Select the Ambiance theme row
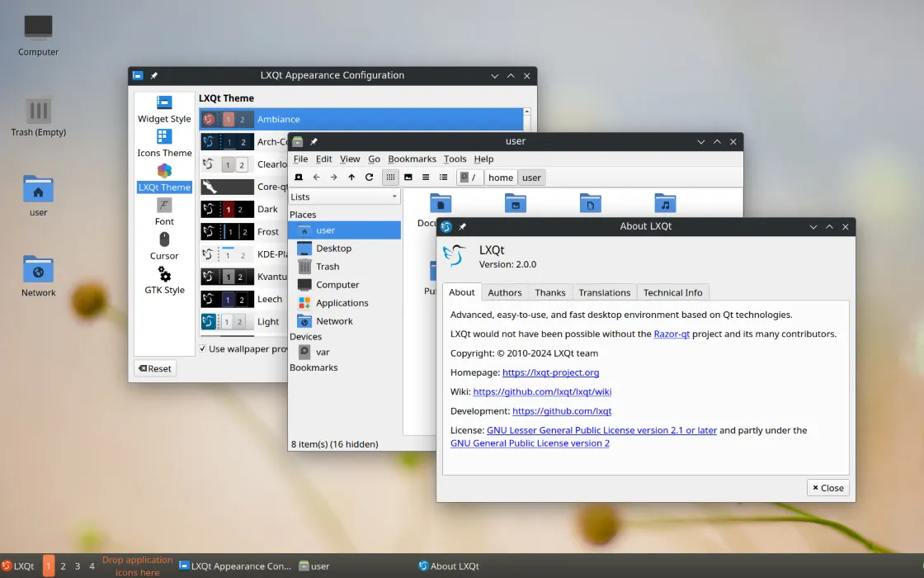Screen dimensions: 924x578 (361, 119)
